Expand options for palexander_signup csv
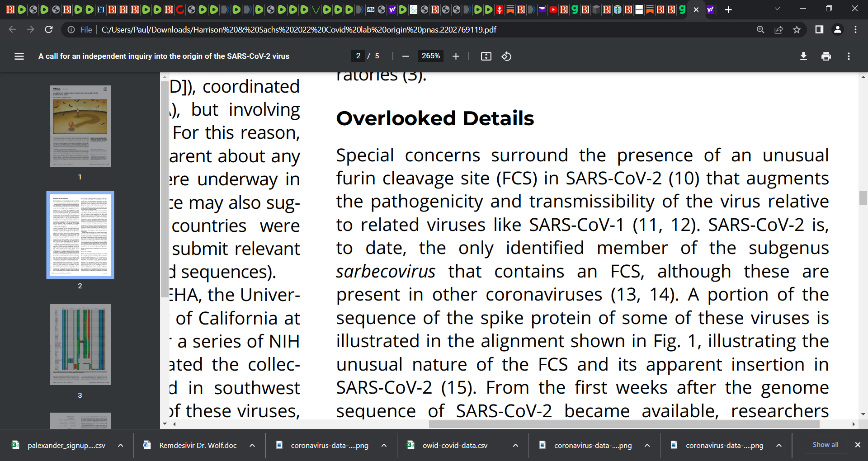This screenshot has width=868, height=461. pyautogui.click(x=121, y=445)
